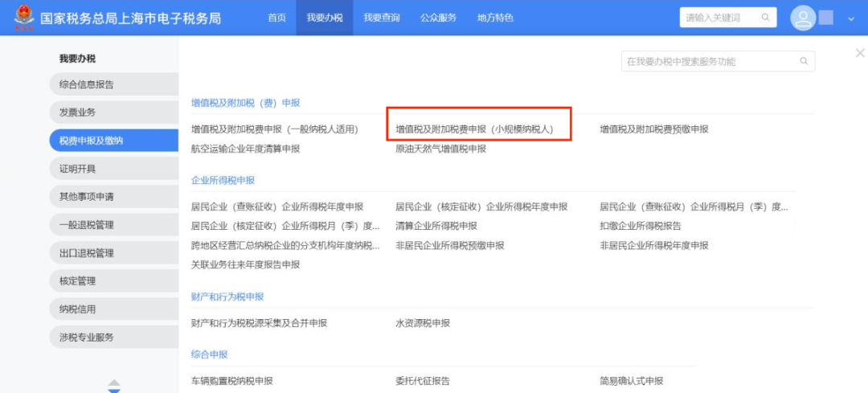Open 居民企业（核定征收）企业所得税年度申报
This screenshot has height=393, width=868.
coord(481,207)
